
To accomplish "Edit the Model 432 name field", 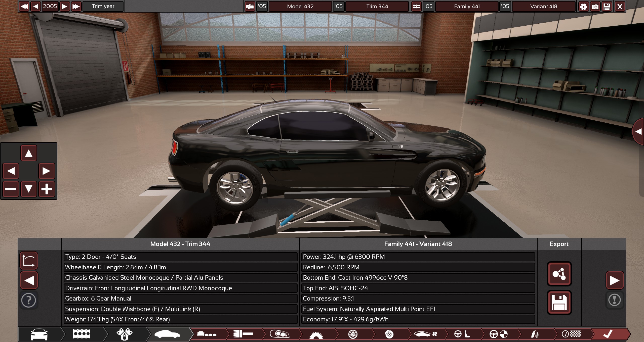I will tap(300, 6).
